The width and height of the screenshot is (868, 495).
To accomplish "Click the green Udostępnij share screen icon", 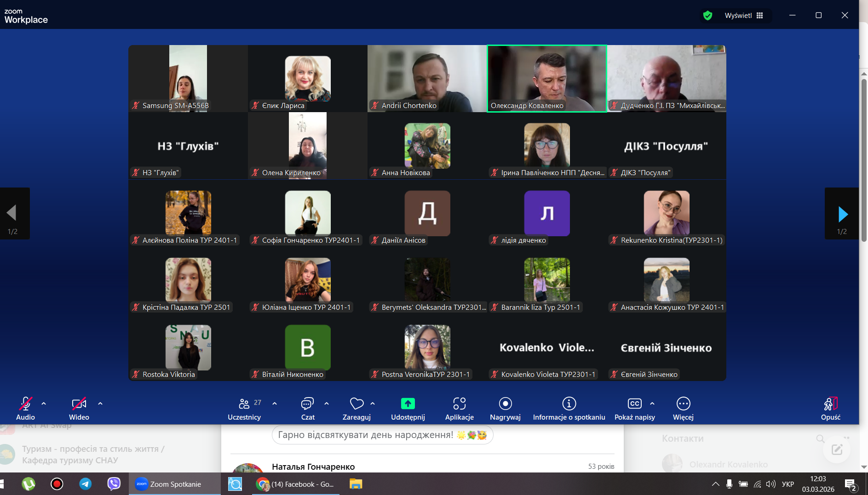I will [408, 404].
